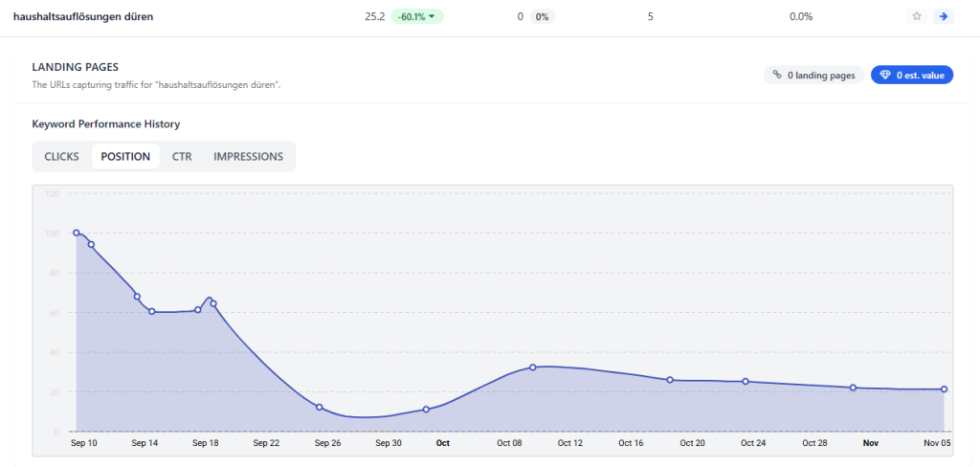
Task: Open the CTR tab
Action: (x=182, y=156)
